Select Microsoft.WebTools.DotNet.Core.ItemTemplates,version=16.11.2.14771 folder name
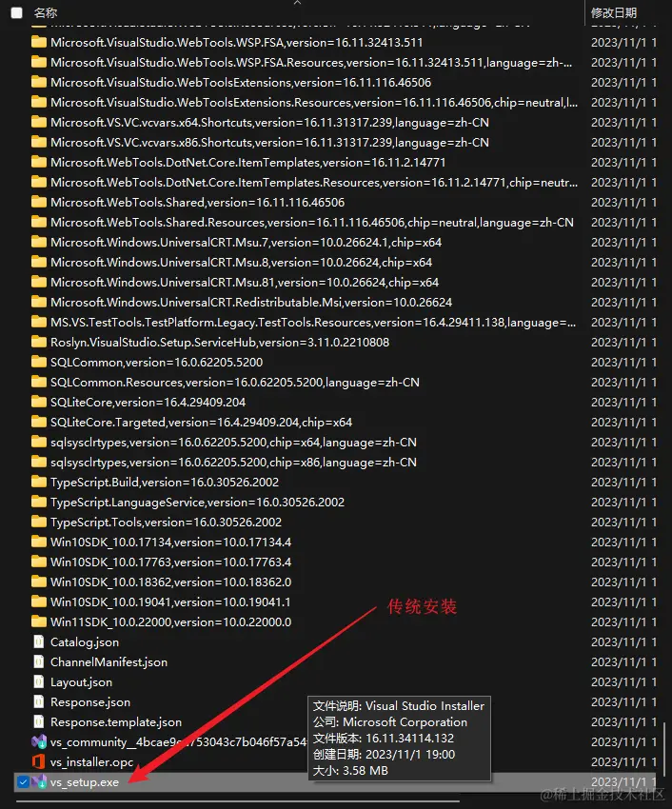 pos(247,162)
